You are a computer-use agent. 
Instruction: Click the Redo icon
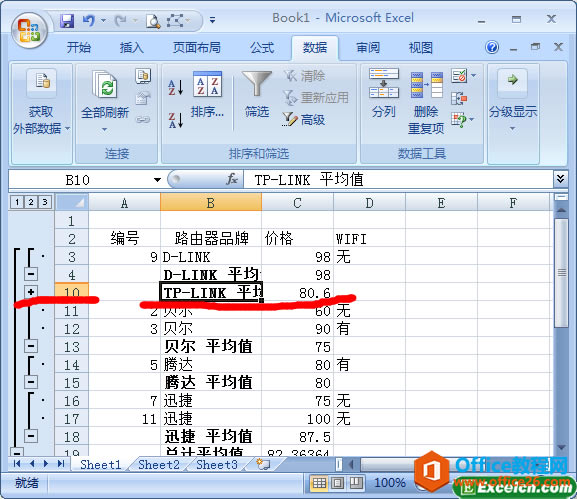pyautogui.click(x=120, y=21)
